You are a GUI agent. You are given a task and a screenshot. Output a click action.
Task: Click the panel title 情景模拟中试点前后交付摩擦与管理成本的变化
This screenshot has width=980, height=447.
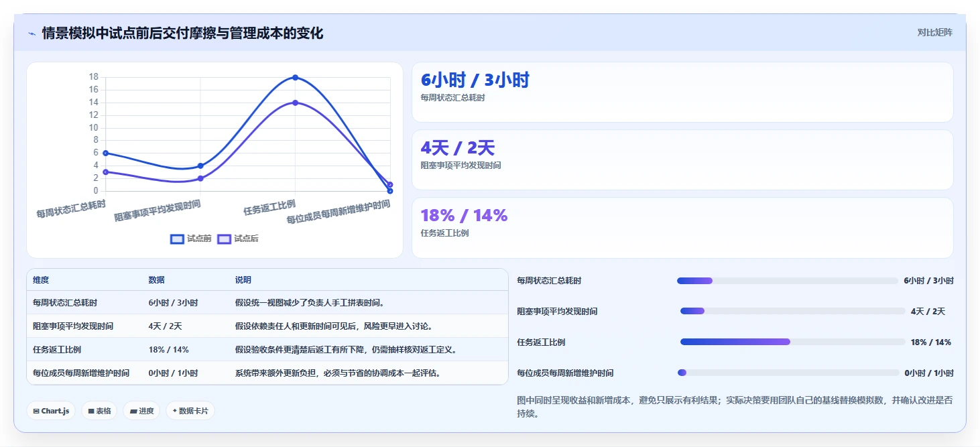(x=182, y=33)
